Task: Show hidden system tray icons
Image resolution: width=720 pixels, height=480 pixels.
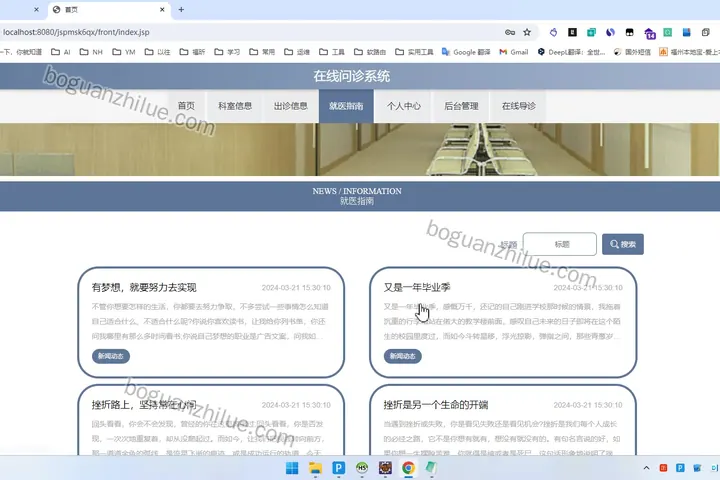Action: pyautogui.click(x=646, y=468)
